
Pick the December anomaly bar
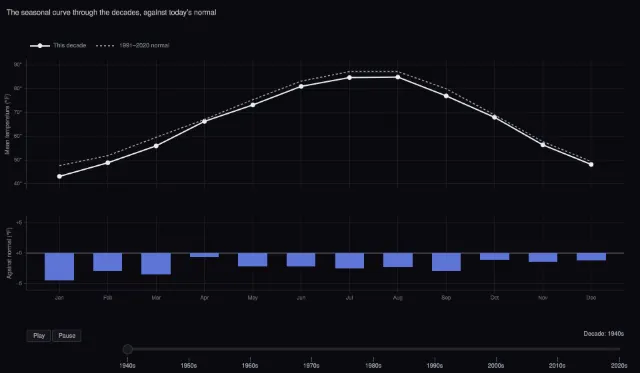pyautogui.click(x=591, y=257)
